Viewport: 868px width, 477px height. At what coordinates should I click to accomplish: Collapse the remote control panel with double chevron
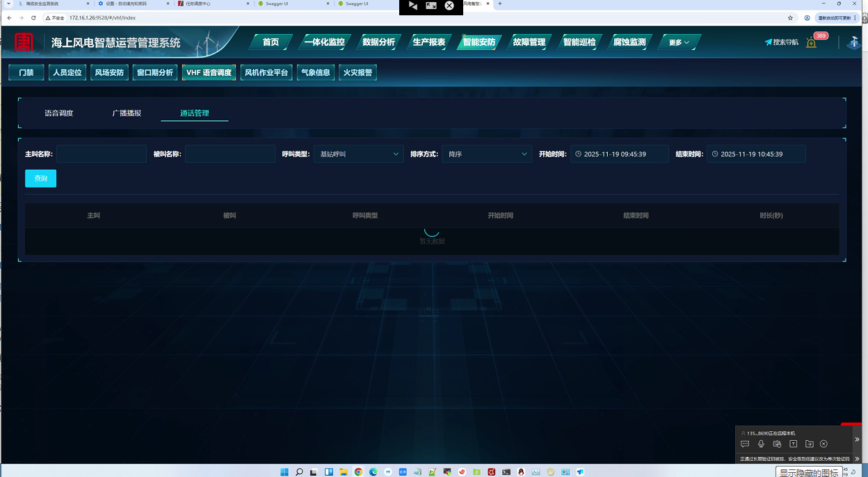click(x=857, y=439)
